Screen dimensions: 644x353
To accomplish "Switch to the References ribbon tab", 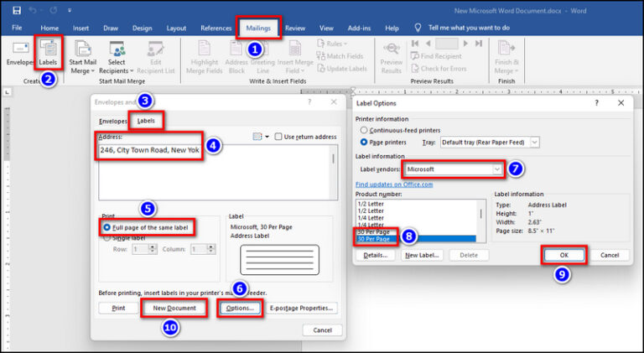I will (x=216, y=28).
